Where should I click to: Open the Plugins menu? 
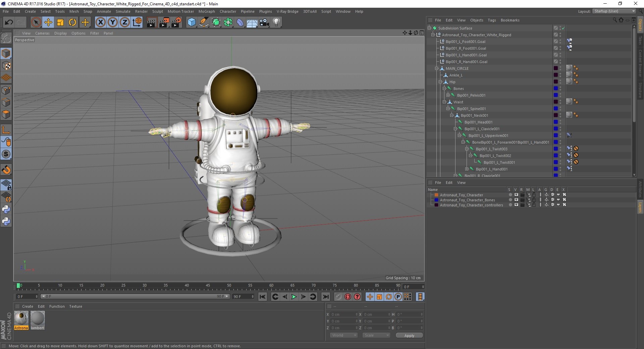265,11
